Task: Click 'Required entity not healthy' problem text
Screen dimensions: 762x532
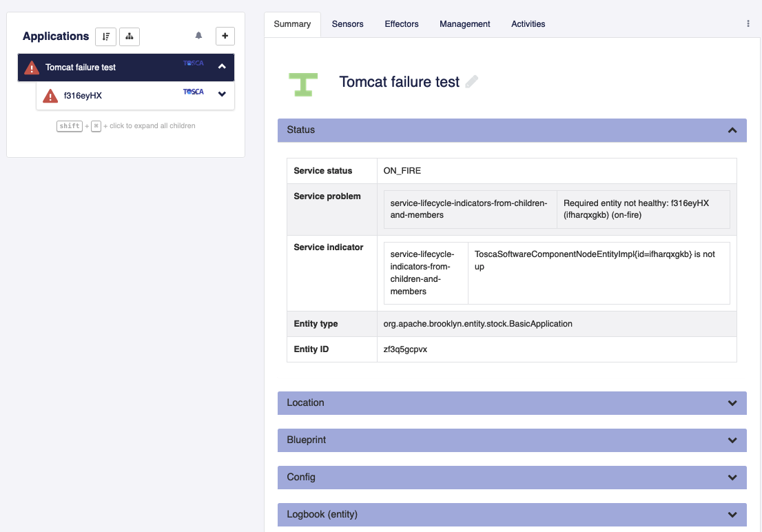Action: 636,209
